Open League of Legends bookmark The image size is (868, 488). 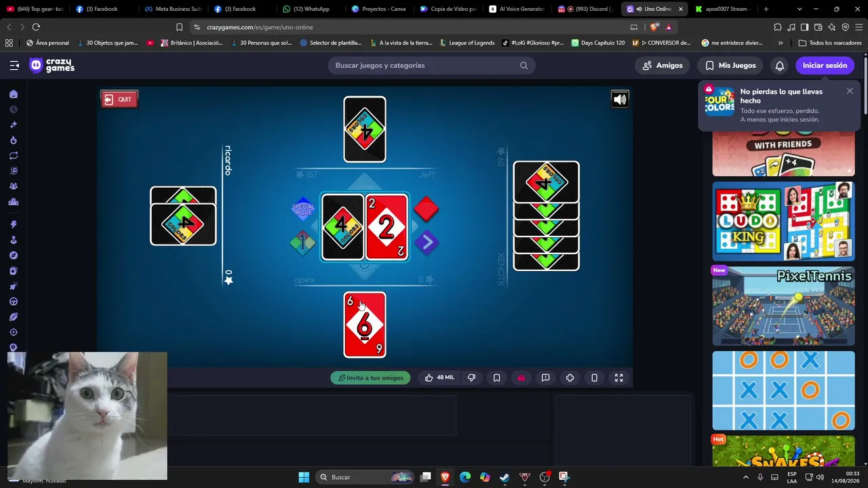click(x=467, y=43)
